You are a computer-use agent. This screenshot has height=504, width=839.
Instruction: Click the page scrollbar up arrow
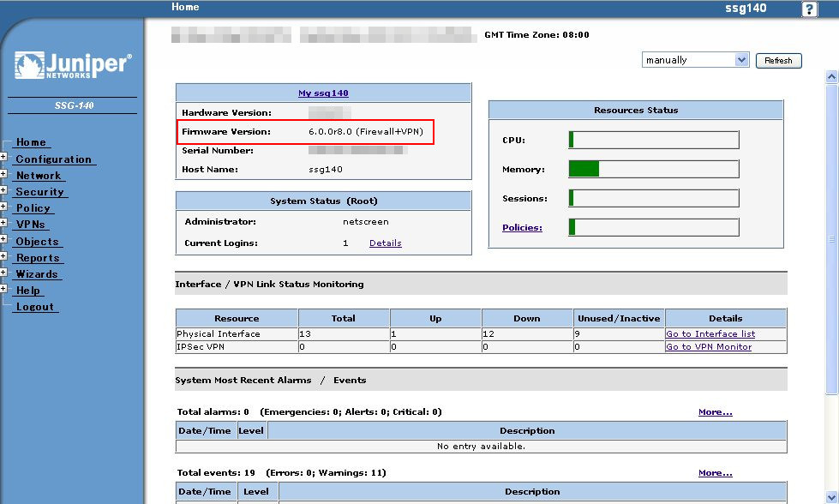[831, 76]
